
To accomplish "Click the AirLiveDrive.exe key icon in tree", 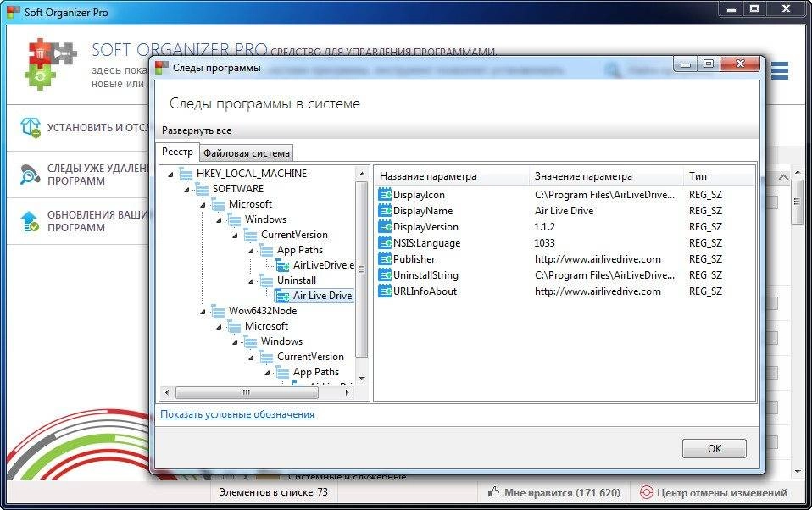I will pos(283,265).
